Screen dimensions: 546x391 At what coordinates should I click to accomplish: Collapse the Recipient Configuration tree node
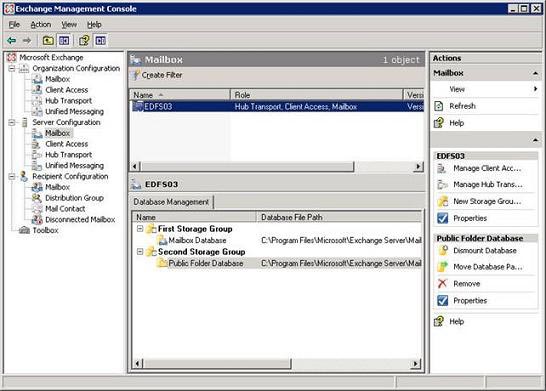coord(12,176)
